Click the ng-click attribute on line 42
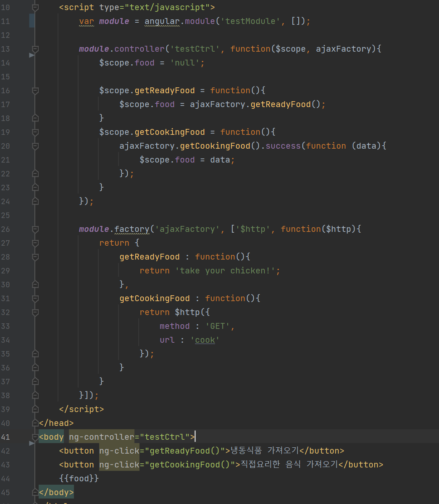Viewport: 439px width, 504px height. pyautogui.click(x=119, y=451)
